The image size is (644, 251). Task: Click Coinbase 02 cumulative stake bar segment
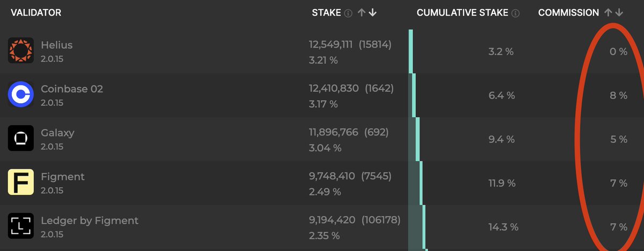click(x=414, y=95)
